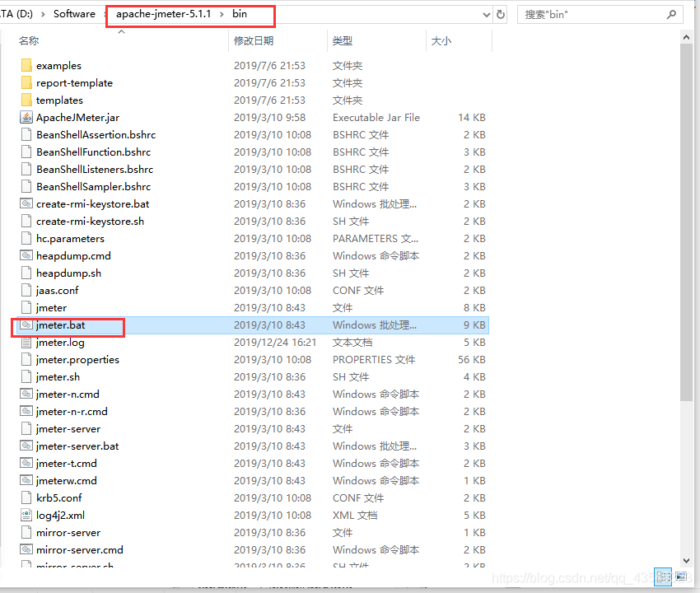Click the jmeter-n.cmd script icon
Screen dimensions: 700x593
coord(26,395)
